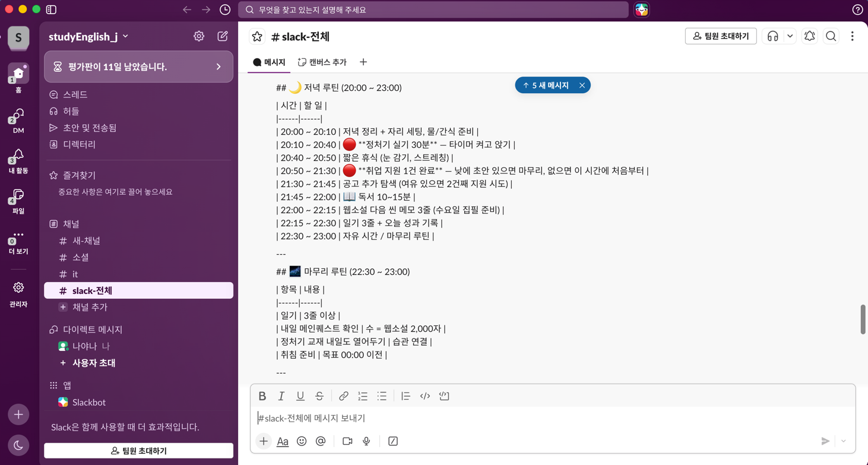The width and height of the screenshot is (868, 465).
Task: Apply the blockquote format
Action: [406, 396]
